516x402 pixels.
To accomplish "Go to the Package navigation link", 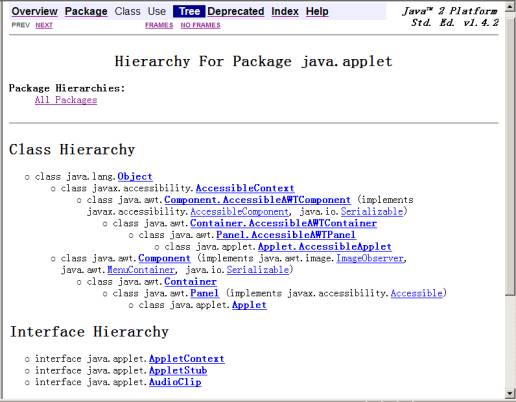I will click(86, 11).
